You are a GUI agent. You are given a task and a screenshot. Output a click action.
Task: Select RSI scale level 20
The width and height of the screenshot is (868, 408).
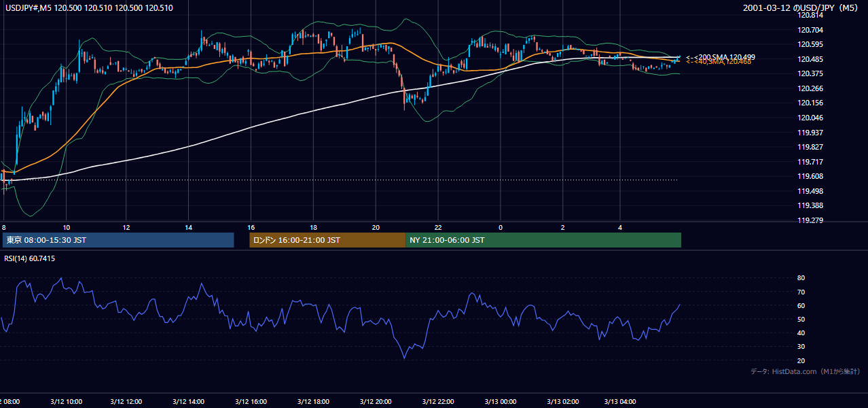pyautogui.click(x=801, y=360)
